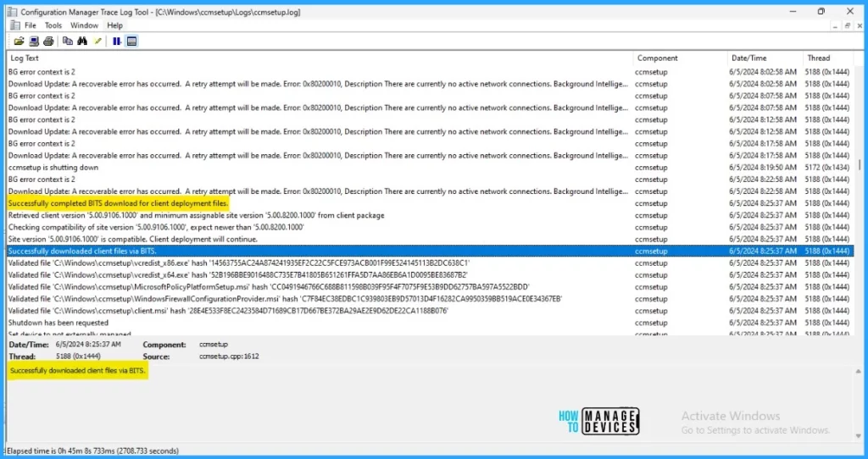Click the Date/Time column header
Image resolution: width=868 pixels, height=459 pixels.
pos(765,58)
